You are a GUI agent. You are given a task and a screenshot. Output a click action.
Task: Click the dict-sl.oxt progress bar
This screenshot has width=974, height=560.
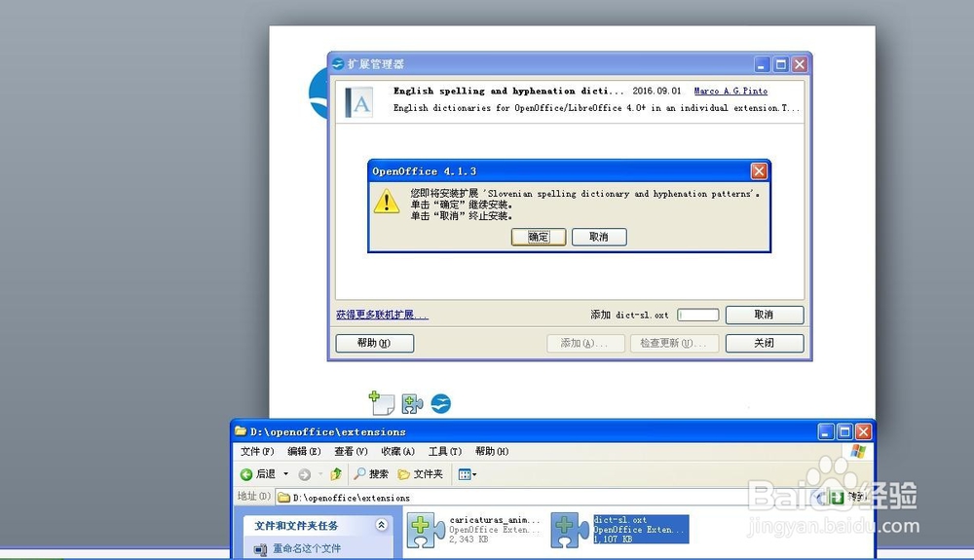pos(697,315)
